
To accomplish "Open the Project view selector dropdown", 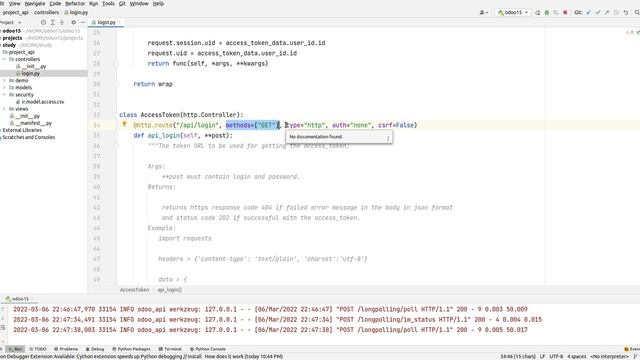I will (11, 22).
